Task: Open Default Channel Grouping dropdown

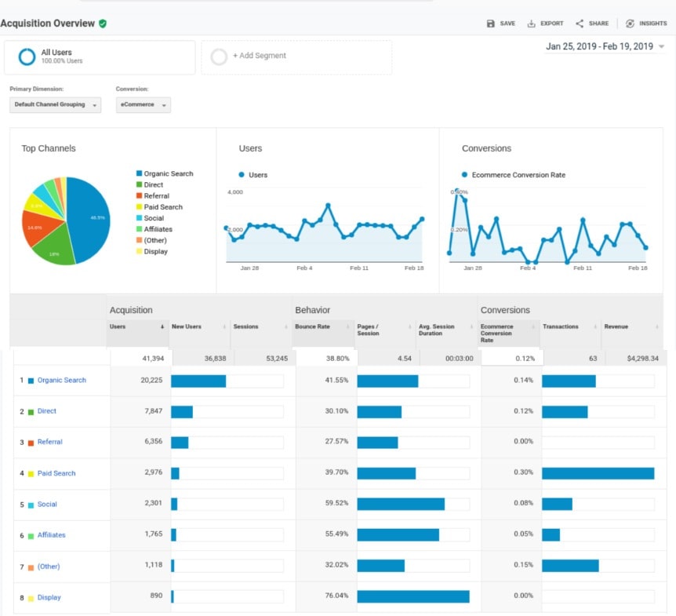Action: pyautogui.click(x=55, y=105)
